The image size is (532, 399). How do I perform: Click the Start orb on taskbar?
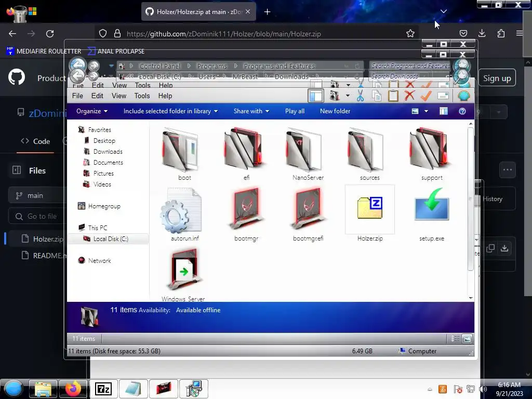pyautogui.click(x=13, y=389)
